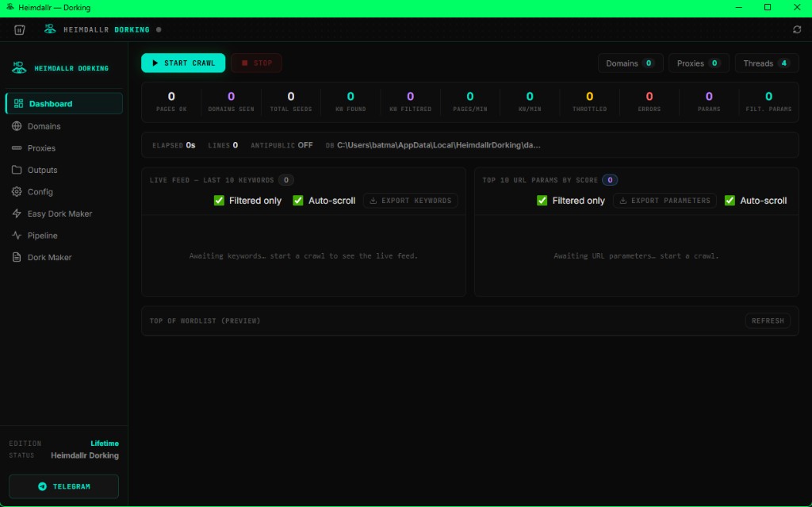Click the Antipublic OFF status
This screenshot has width=812, height=507.
pyautogui.click(x=282, y=145)
